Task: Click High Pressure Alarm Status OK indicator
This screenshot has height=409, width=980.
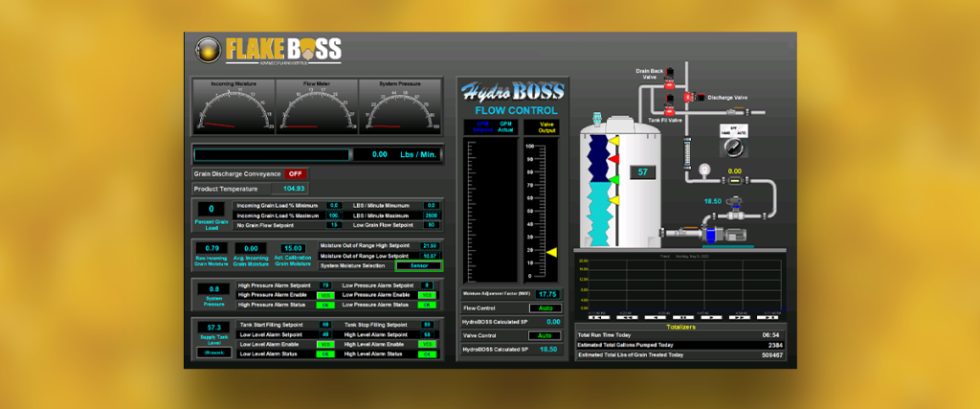Action: tap(325, 306)
